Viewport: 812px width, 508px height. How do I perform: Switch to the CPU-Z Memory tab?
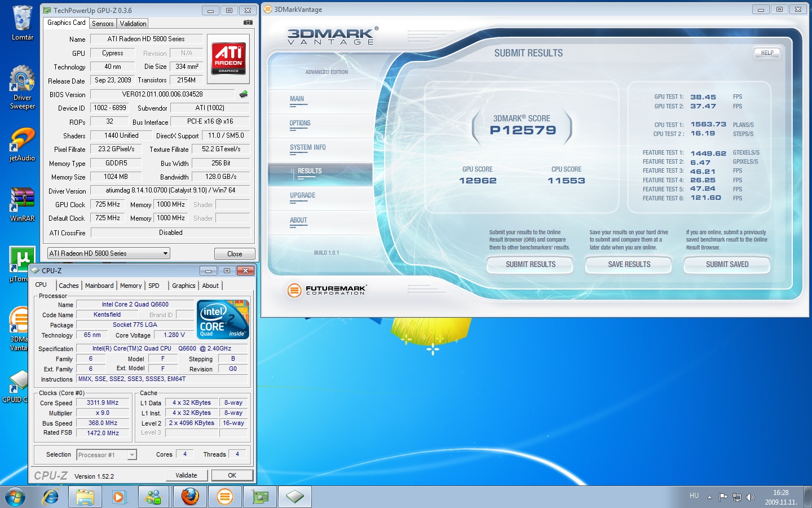coord(131,286)
